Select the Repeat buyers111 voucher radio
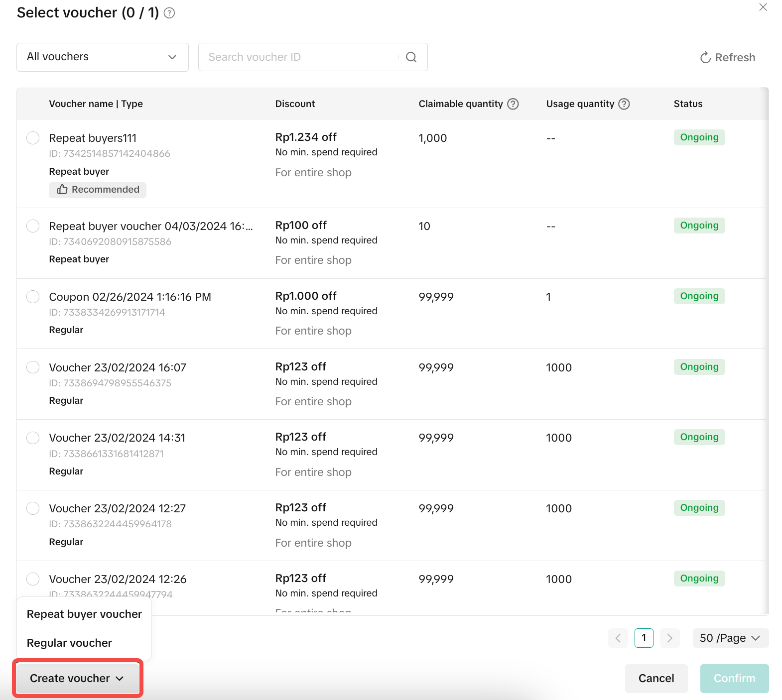This screenshot has height=700, width=782. tap(33, 138)
